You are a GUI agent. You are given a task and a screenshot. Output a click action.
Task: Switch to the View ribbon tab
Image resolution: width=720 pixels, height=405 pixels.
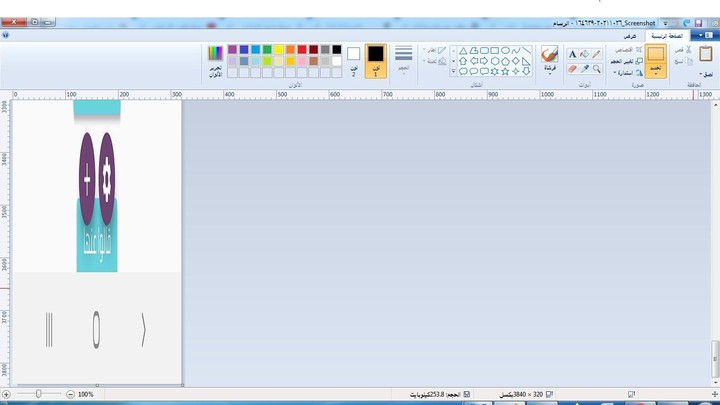630,36
